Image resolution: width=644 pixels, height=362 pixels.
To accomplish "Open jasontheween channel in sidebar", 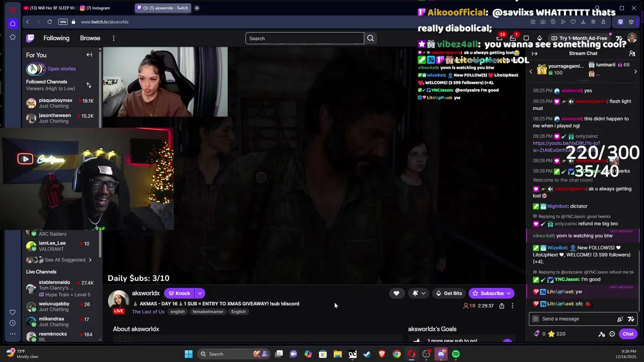I will (x=60, y=118).
